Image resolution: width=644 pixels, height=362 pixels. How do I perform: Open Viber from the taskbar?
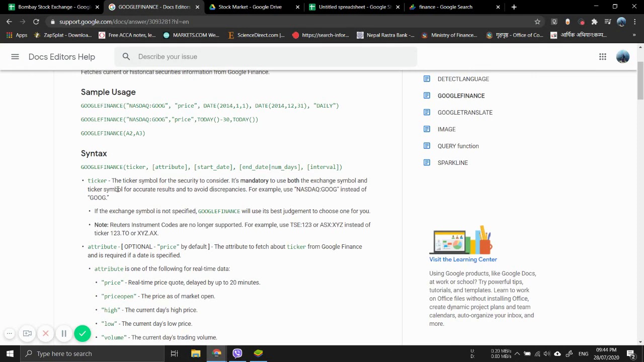(x=237, y=353)
